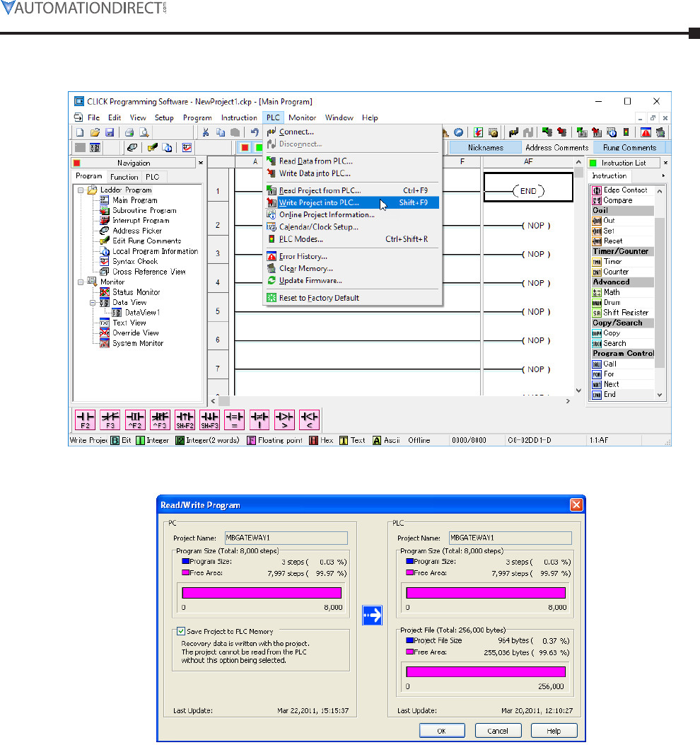
Task: Insert normally closed contact F3
Action: click(110, 420)
